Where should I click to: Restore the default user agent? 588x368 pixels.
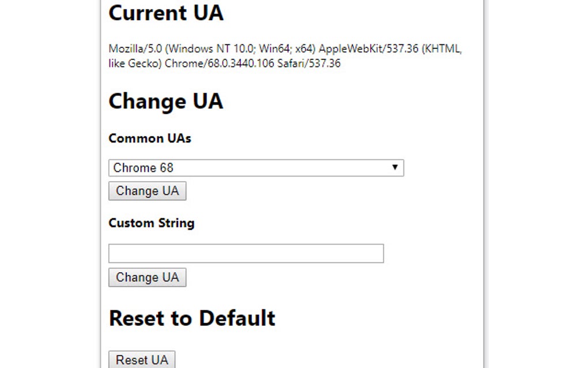[141, 359]
